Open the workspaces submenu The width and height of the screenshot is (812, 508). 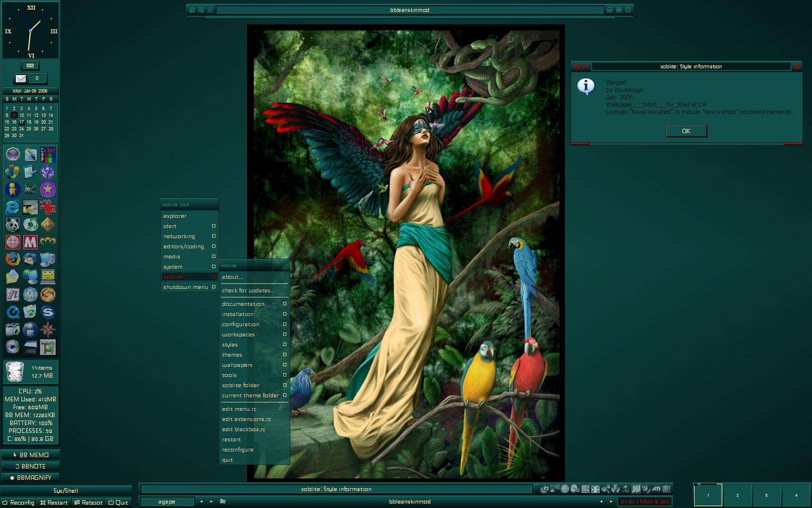point(254,335)
